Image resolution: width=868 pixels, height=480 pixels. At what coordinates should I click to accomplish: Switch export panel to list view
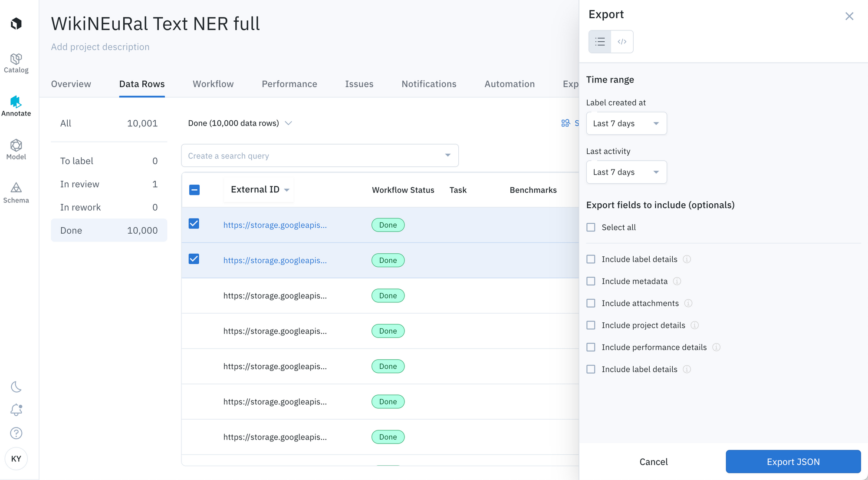coord(600,42)
